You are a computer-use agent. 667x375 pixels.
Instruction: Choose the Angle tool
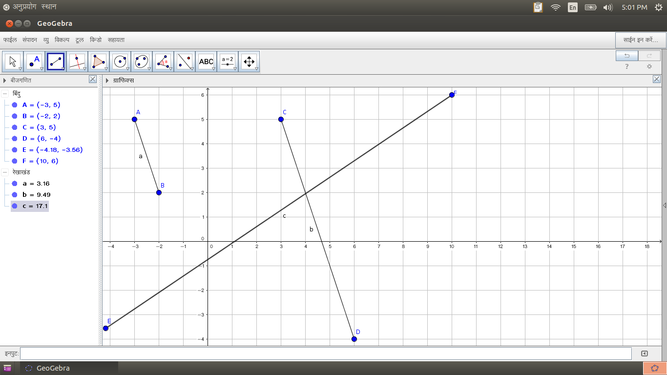click(163, 62)
